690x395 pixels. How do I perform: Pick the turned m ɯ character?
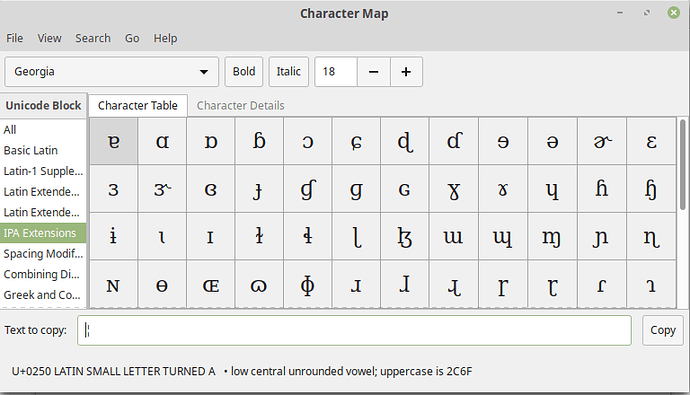454,237
